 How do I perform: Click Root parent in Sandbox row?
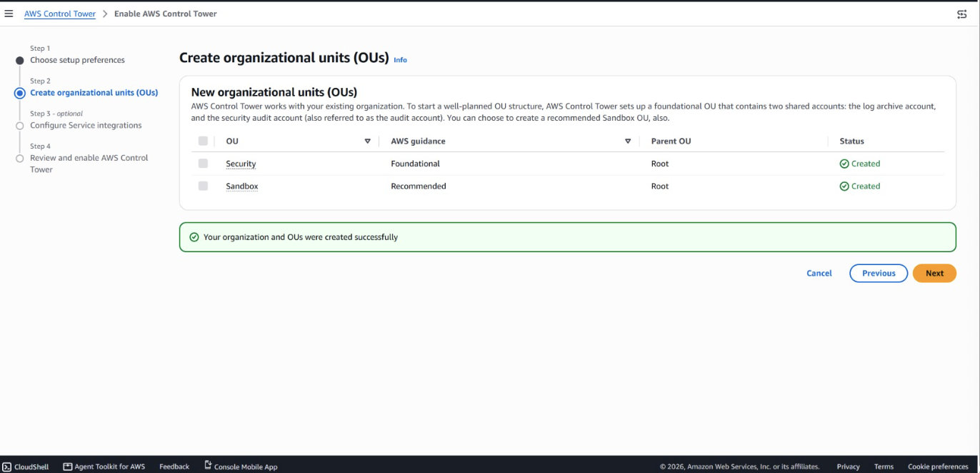660,186
